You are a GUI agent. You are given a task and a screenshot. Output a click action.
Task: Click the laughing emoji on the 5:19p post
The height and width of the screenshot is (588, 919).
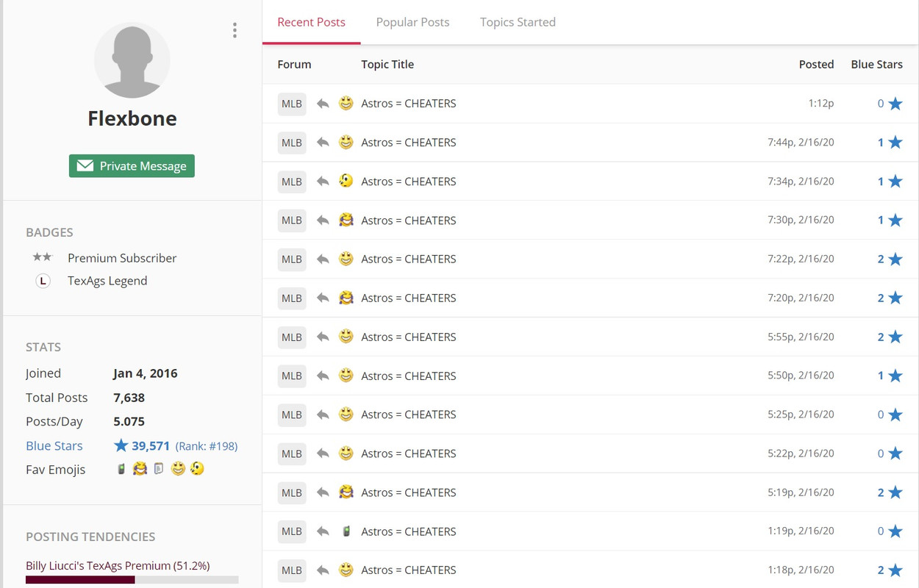tap(346, 492)
